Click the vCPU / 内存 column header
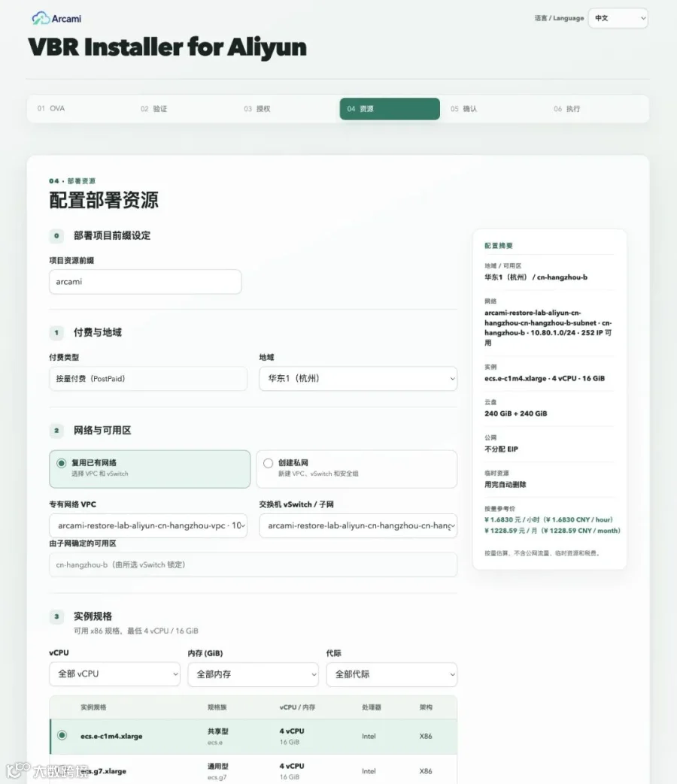 pyautogui.click(x=297, y=707)
